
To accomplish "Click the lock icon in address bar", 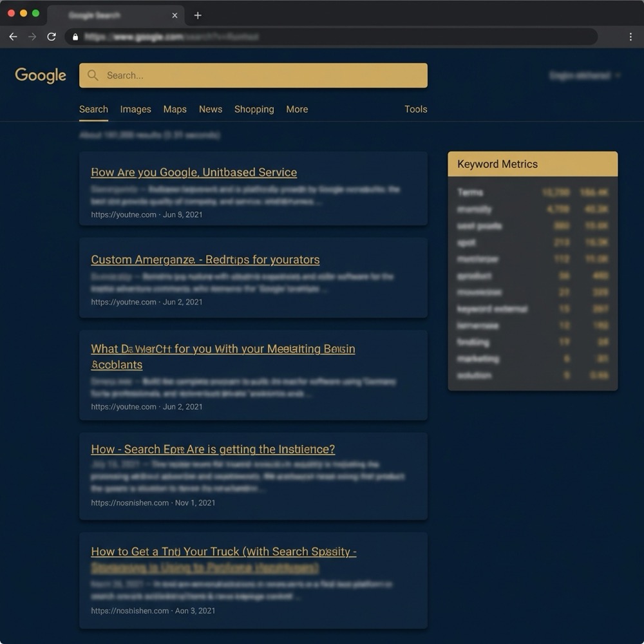I will [x=75, y=37].
